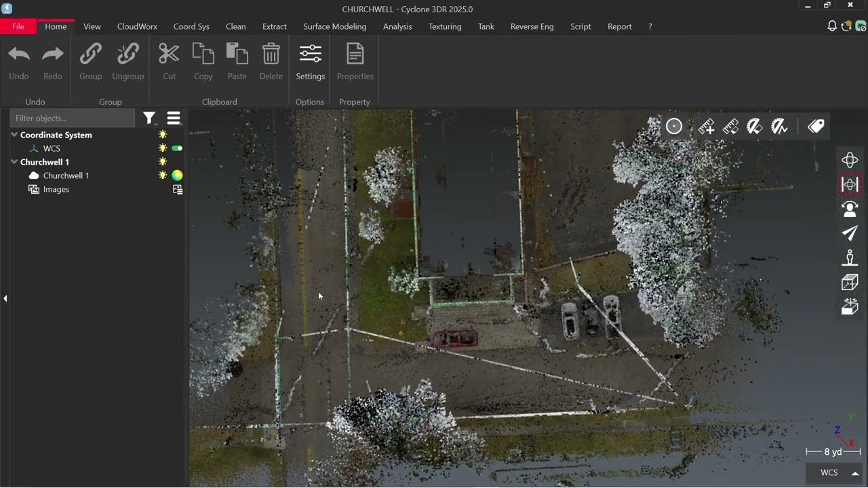Switch to the Tank tab
868x488 pixels.
coord(486,26)
